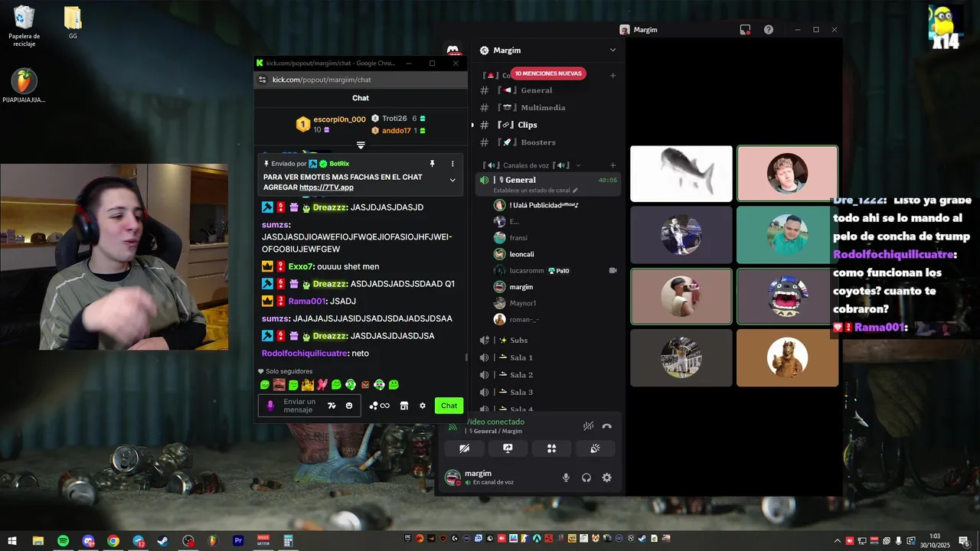The width and height of the screenshot is (980, 551).
Task: Add a channel to the top Discord category
Action: [612, 76]
